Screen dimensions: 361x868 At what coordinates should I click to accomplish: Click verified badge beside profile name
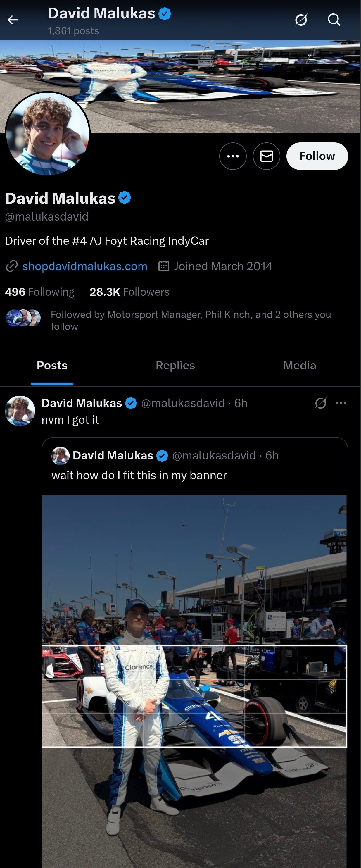[x=125, y=198]
